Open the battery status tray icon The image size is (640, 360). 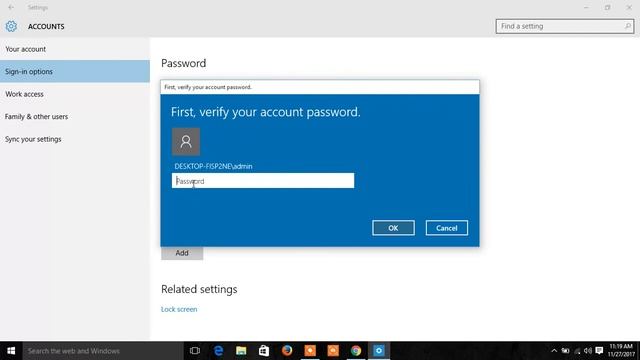point(565,351)
